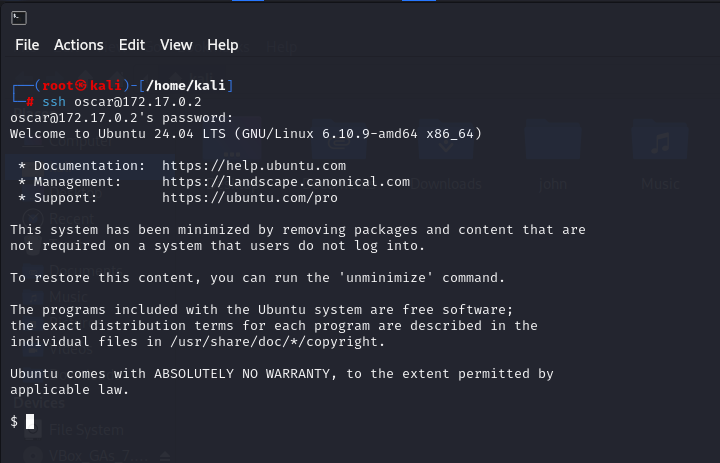The image size is (720, 463).
Task: Open the View menu
Action: click(176, 45)
